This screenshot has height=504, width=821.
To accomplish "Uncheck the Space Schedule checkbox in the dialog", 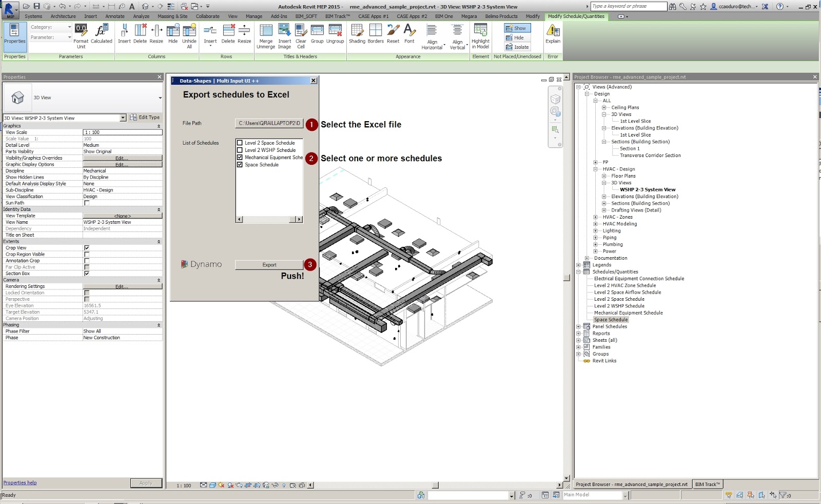I will tap(239, 164).
